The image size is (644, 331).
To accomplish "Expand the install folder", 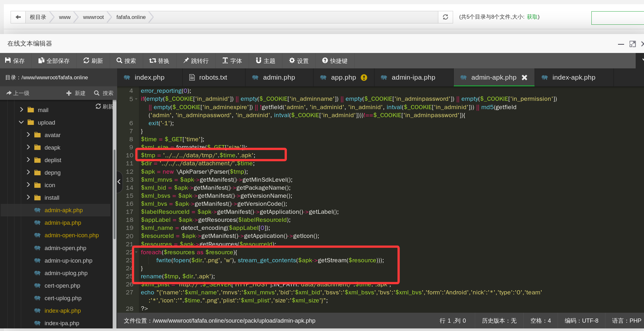I will 28,197.
